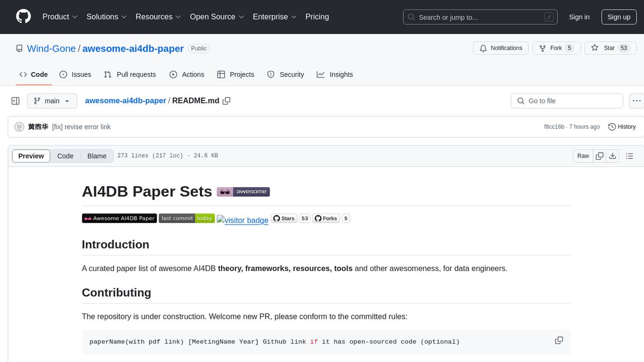Star the repository
Screen dimensions: 644x362
coord(610,48)
